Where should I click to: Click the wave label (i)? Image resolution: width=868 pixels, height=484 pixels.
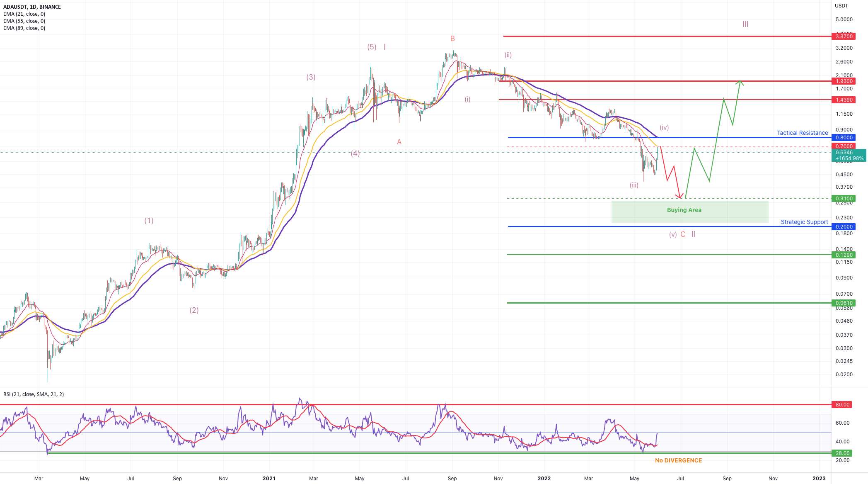pyautogui.click(x=467, y=100)
